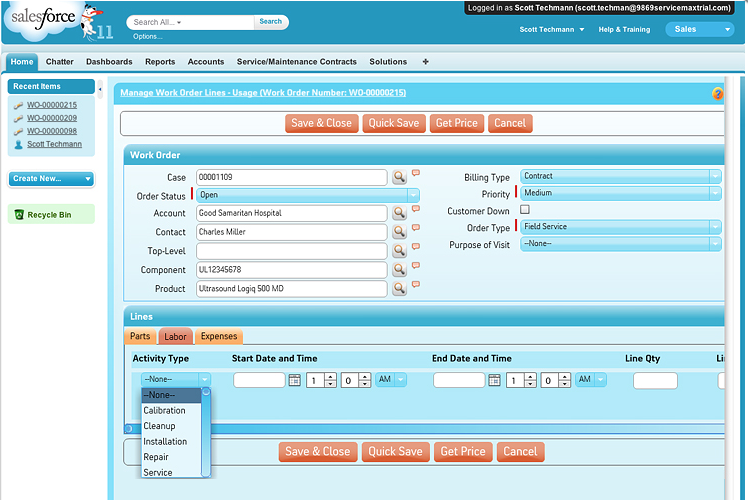Click the Salesforce cloud logo

tap(43, 19)
